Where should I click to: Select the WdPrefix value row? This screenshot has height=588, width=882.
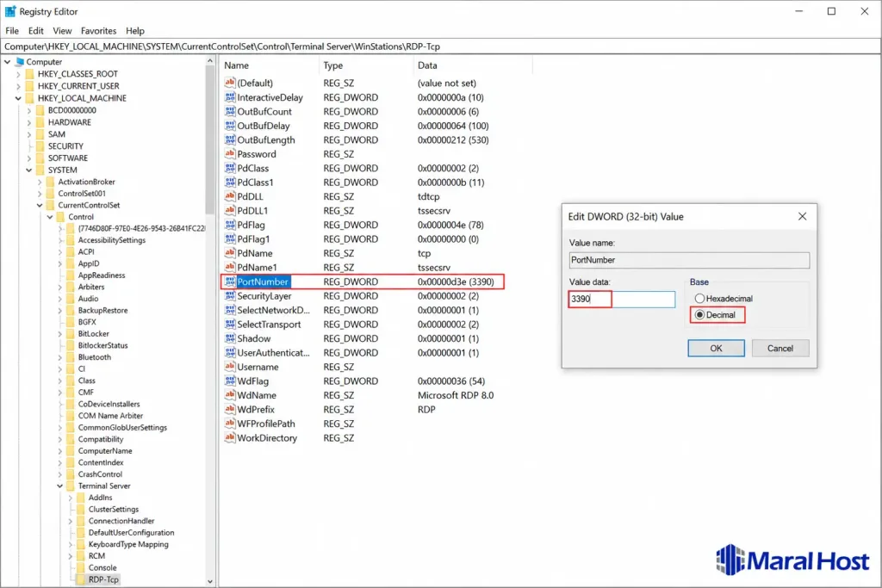363,409
